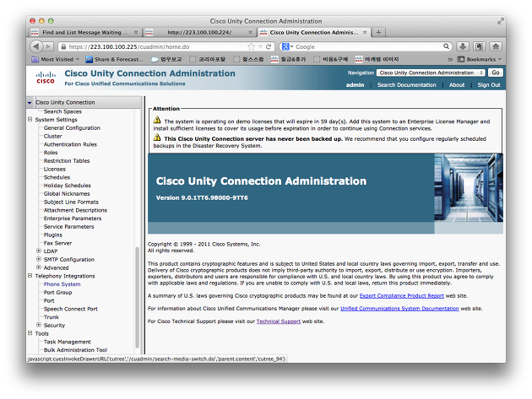
Task: Click the browser Back arrow button
Action: pyautogui.click(x=36, y=46)
